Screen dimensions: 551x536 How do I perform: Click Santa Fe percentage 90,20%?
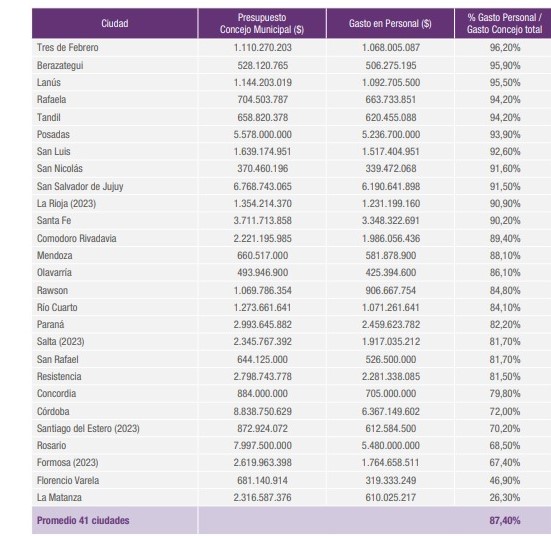point(505,221)
